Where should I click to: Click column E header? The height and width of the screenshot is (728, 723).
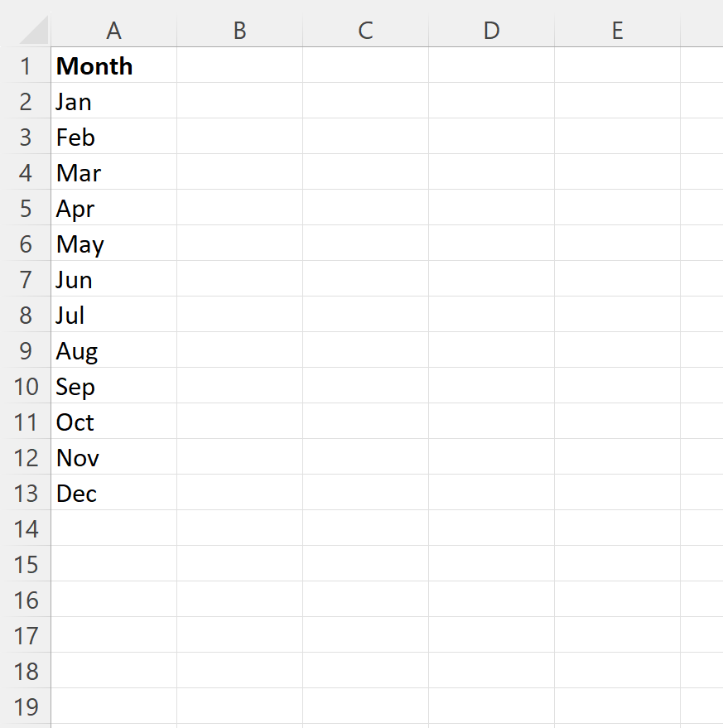(x=617, y=31)
